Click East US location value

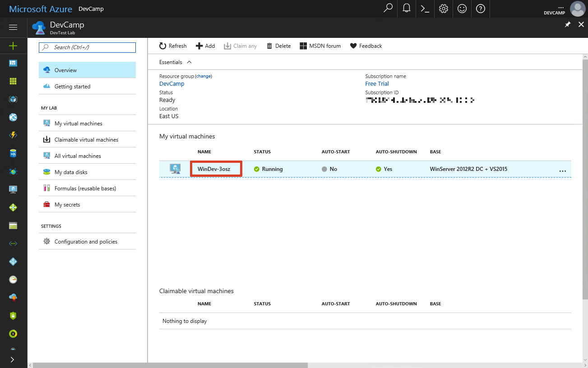point(169,116)
